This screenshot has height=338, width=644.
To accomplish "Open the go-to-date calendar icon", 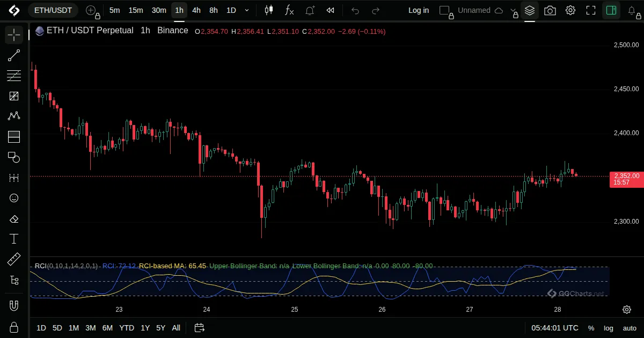I will (x=200, y=328).
